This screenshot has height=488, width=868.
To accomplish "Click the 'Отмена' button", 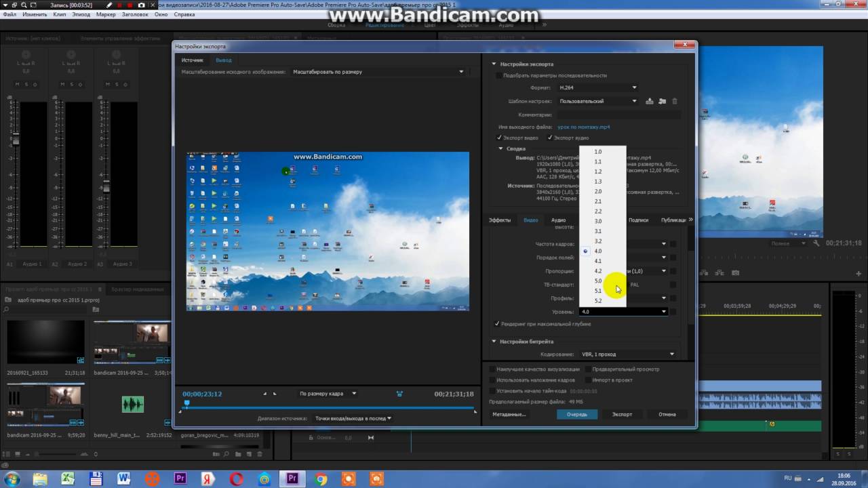I will point(667,414).
